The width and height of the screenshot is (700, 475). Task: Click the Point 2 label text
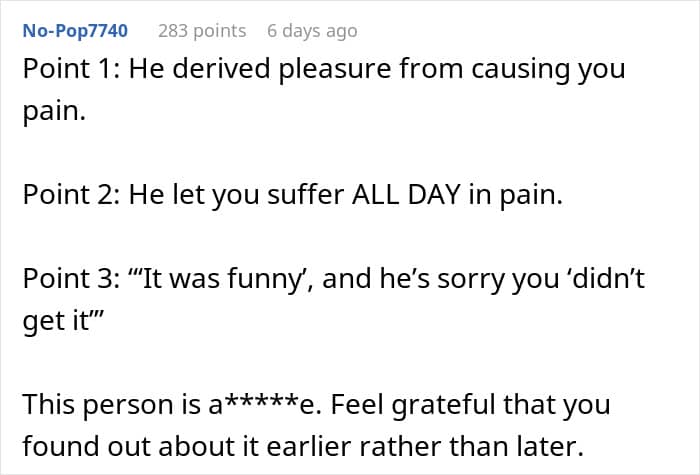[71, 195]
